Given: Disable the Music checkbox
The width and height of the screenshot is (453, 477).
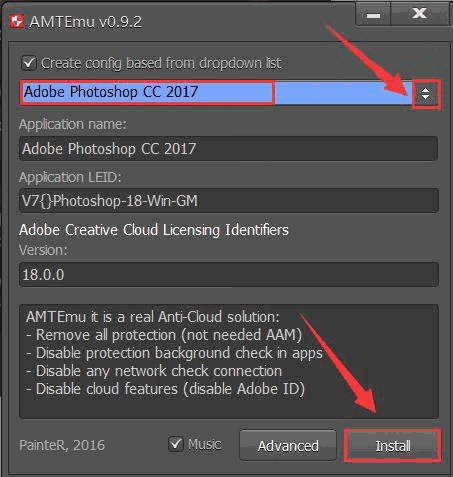Looking at the screenshot, I should tap(176, 444).
